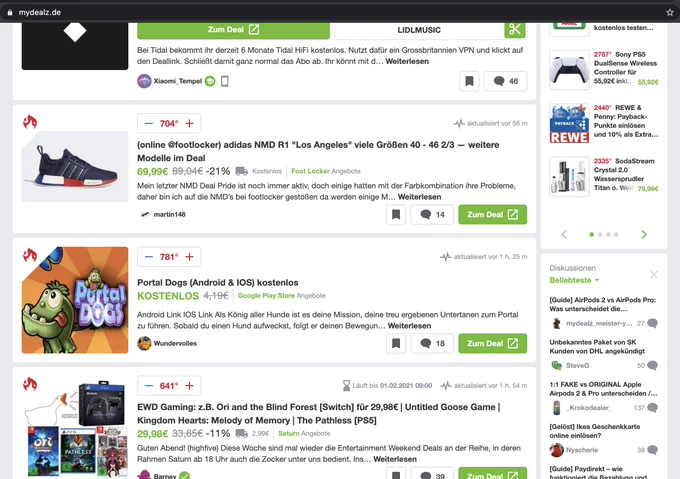Viewport: 680px width, 479px height.
Task: Click comment bubble icon with 50 by SteveO
Action: 652,365
